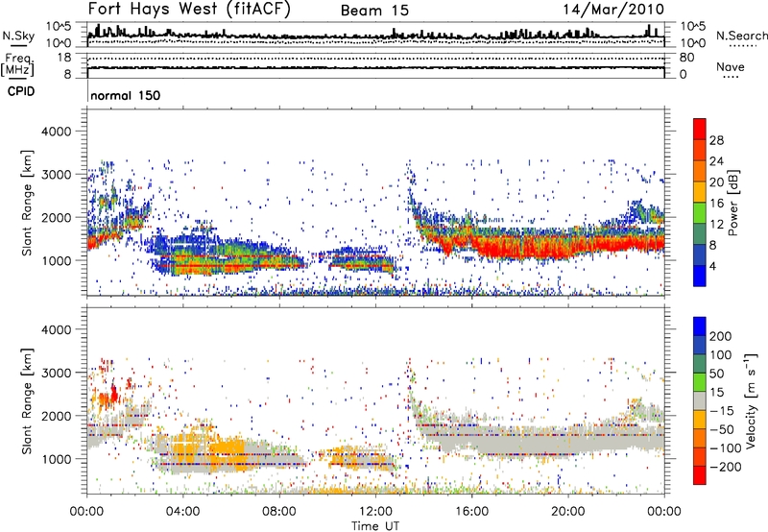Viewport: 768px width, 532px height.
Task: Click the '12:00' time axis label
Action: tap(375, 512)
